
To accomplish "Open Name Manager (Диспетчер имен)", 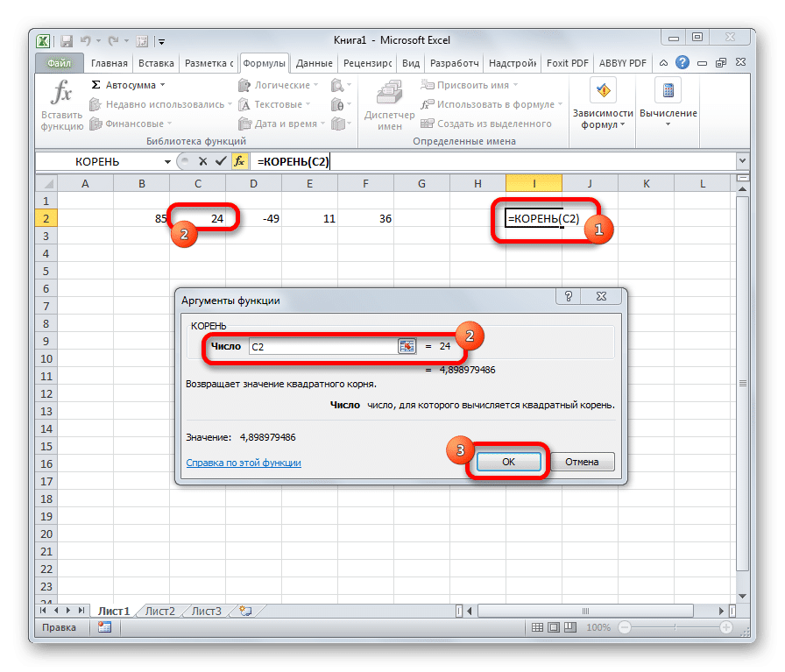I will 390,106.
